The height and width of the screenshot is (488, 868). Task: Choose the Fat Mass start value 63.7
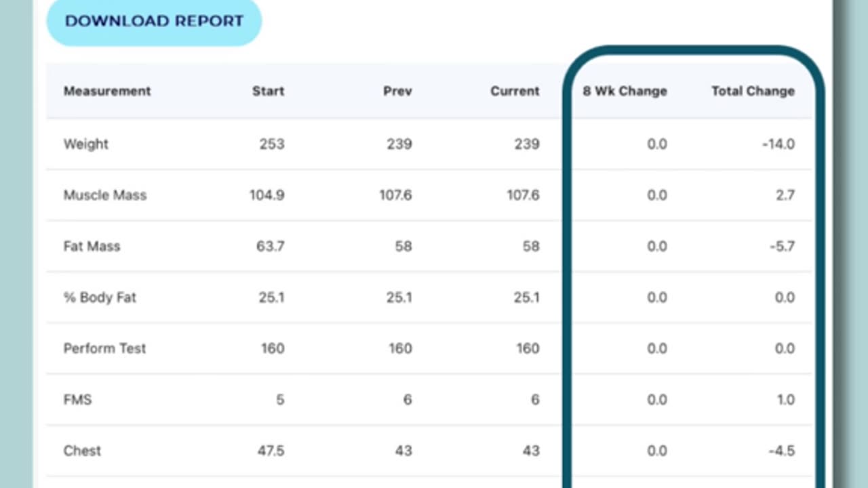tap(271, 246)
